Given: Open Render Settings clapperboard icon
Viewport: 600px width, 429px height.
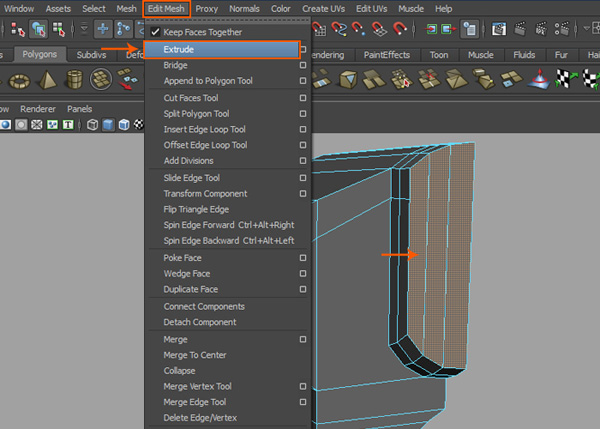Looking at the screenshot, I should (562, 29).
